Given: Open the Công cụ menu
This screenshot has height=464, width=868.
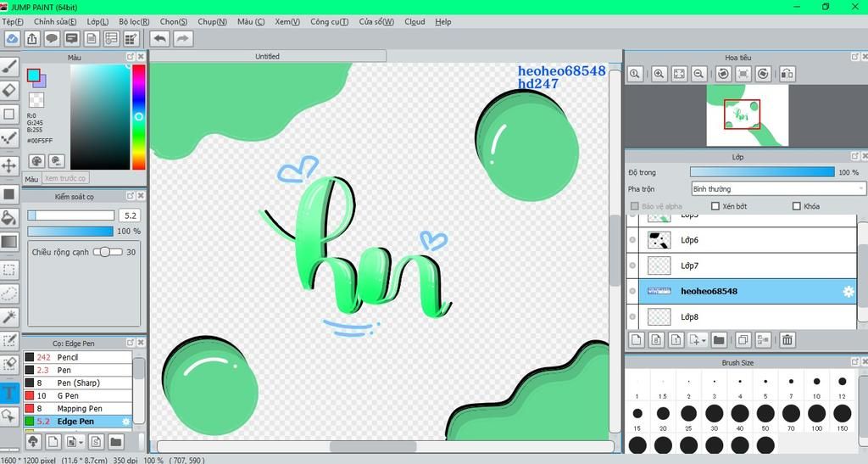Looking at the screenshot, I should pos(330,21).
